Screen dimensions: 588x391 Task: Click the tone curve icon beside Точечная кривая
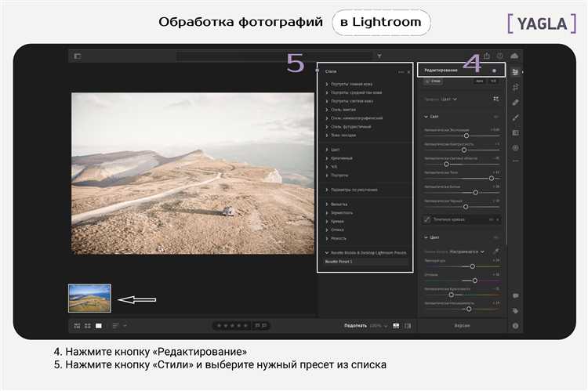click(427, 219)
